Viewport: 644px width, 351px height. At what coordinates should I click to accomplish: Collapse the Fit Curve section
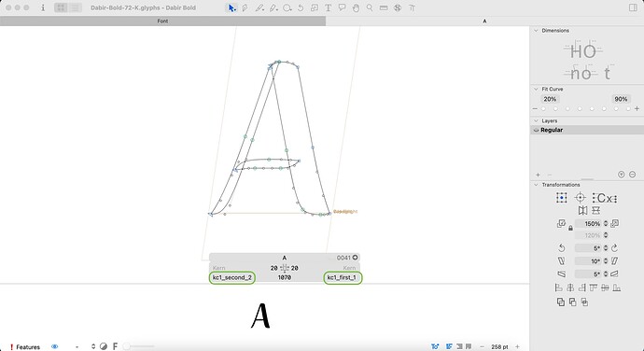536,89
